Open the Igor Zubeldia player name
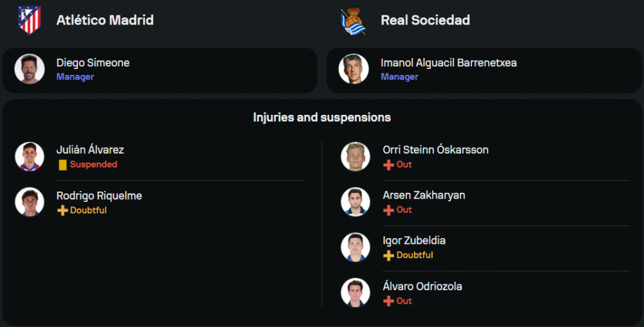The height and width of the screenshot is (327, 644). 414,241
